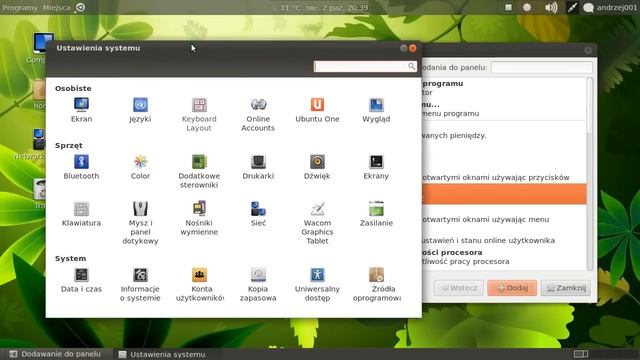This screenshot has width=640, height=360.
Task: Open Wacom Graphics Tablet settings
Action: point(317,223)
